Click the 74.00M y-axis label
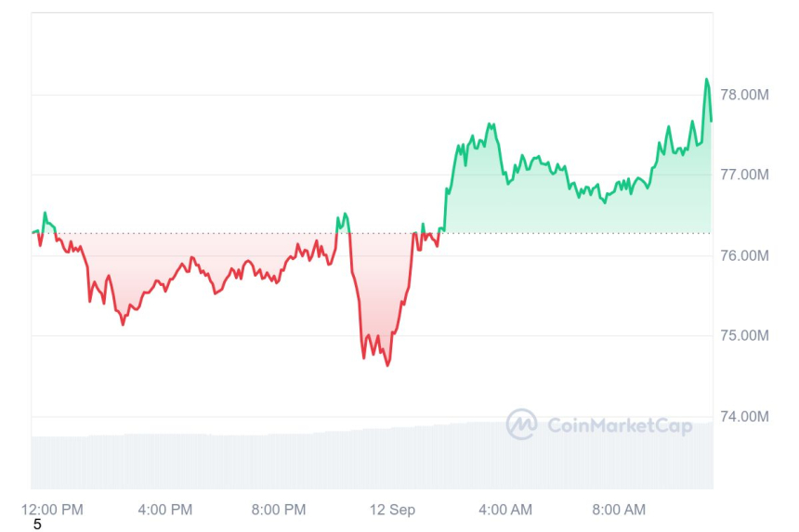Screen dimensions: 799x532 click(745, 416)
